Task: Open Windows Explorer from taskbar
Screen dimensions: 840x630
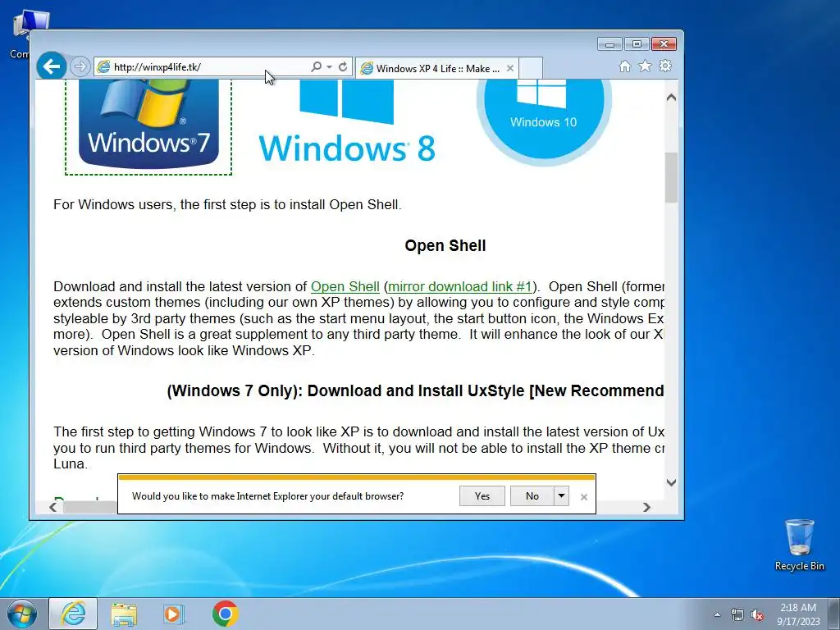Action: click(x=124, y=614)
